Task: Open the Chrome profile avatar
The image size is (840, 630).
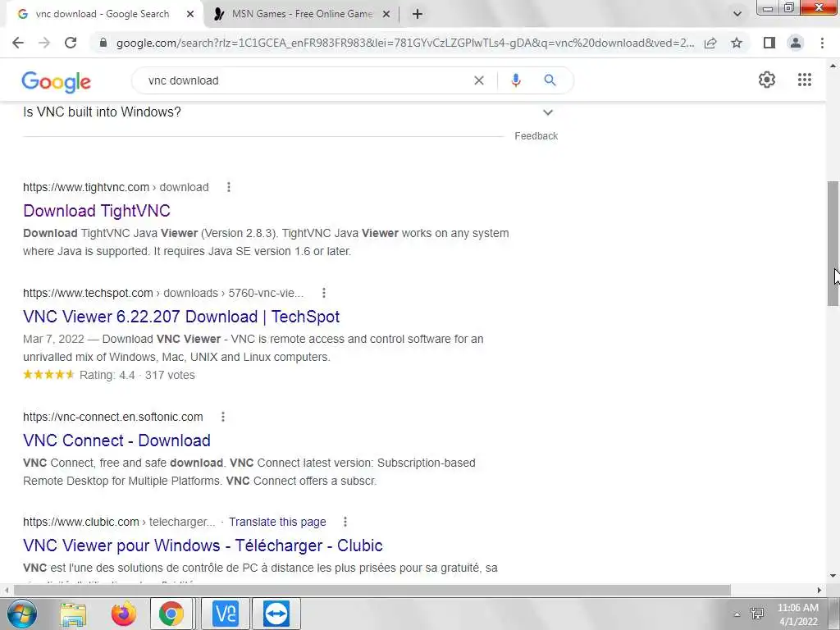Action: [796, 43]
